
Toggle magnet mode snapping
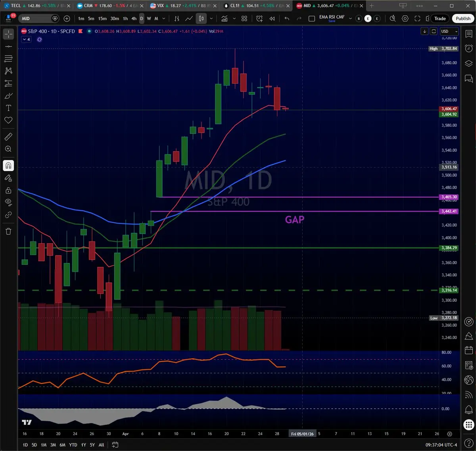click(x=8, y=166)
